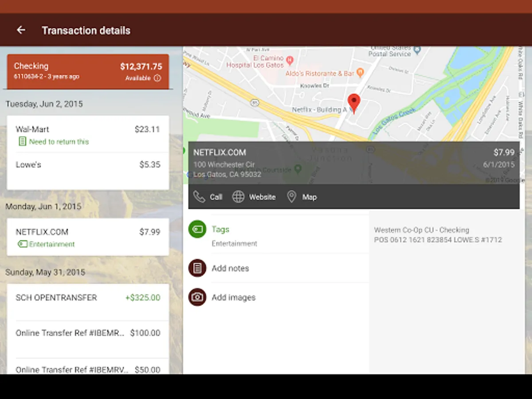Select the NETFLIX.COM $7.99 list transaction
This screenshot has height=399, width=532.
click(88, 237)
